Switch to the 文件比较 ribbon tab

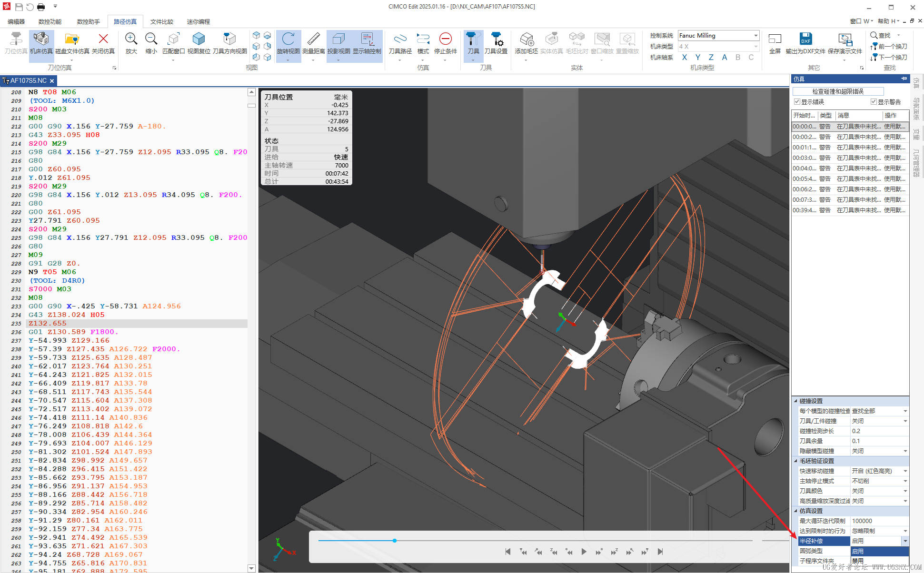coord(162,22)
